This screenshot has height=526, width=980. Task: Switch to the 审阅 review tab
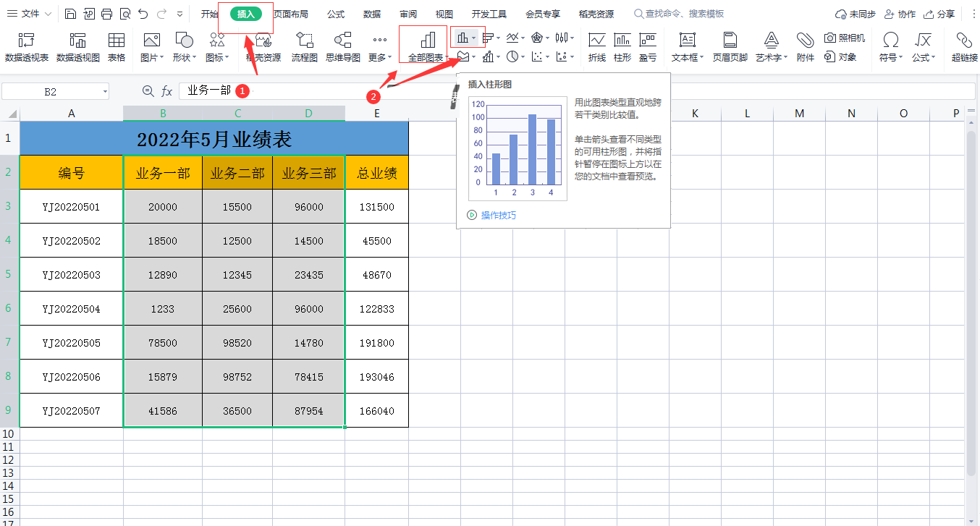point(408,14)
